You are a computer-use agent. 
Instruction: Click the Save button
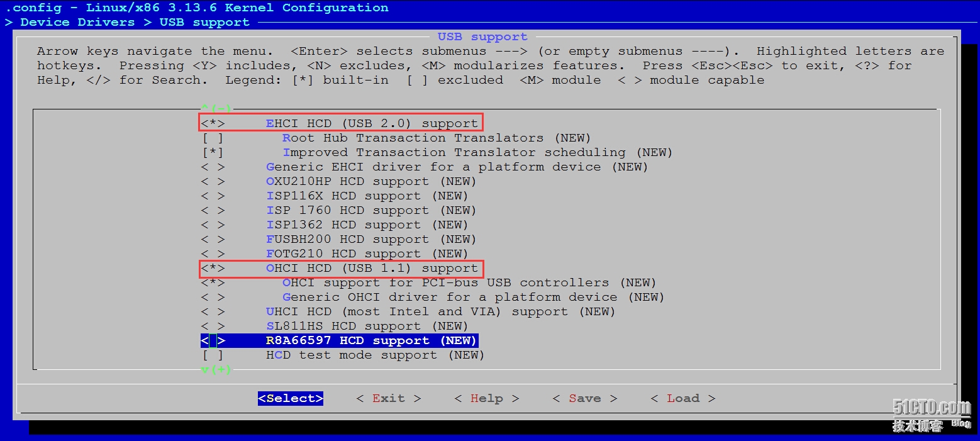point(585,398)
